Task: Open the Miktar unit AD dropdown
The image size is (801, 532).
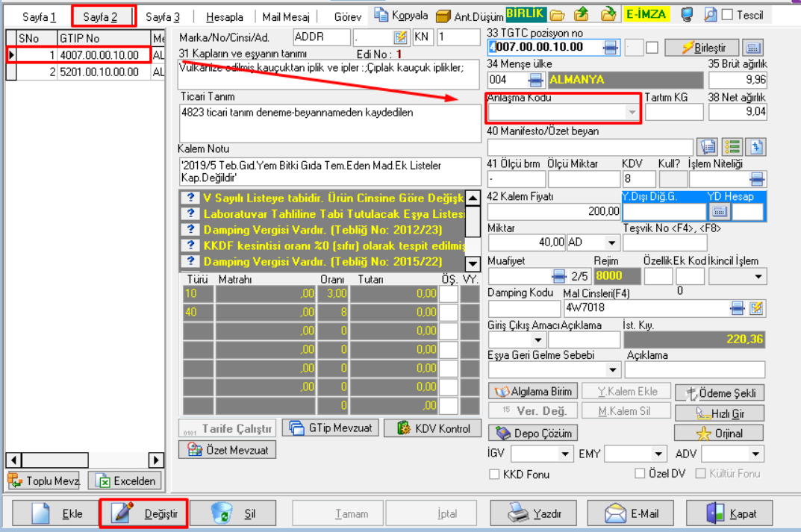Action: [x=611, y=242]
